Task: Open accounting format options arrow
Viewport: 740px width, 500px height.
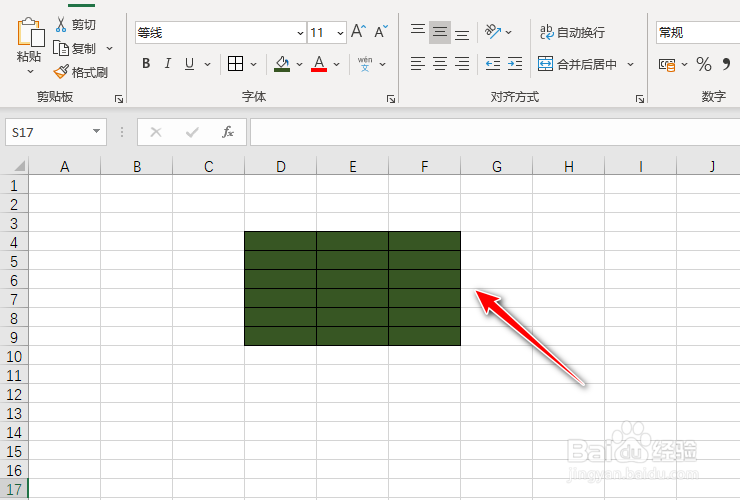Action: (x=684, y=64)
